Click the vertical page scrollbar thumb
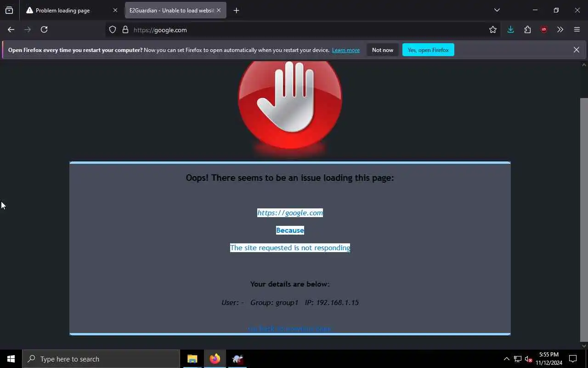This screenshot has height=368, width=588. (x=584, y=219)
